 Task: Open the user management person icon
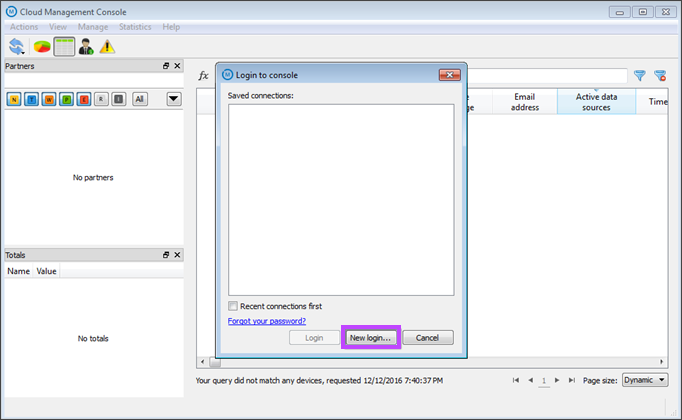pos(86,47)
